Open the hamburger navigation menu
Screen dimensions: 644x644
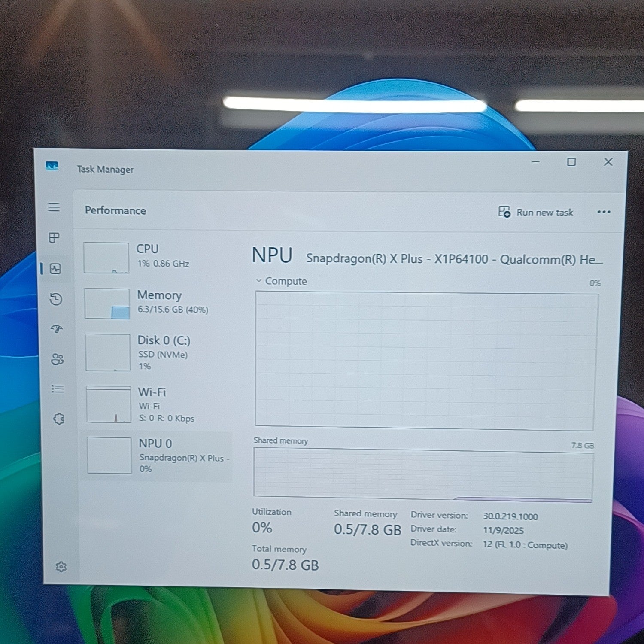coord(54,207)
